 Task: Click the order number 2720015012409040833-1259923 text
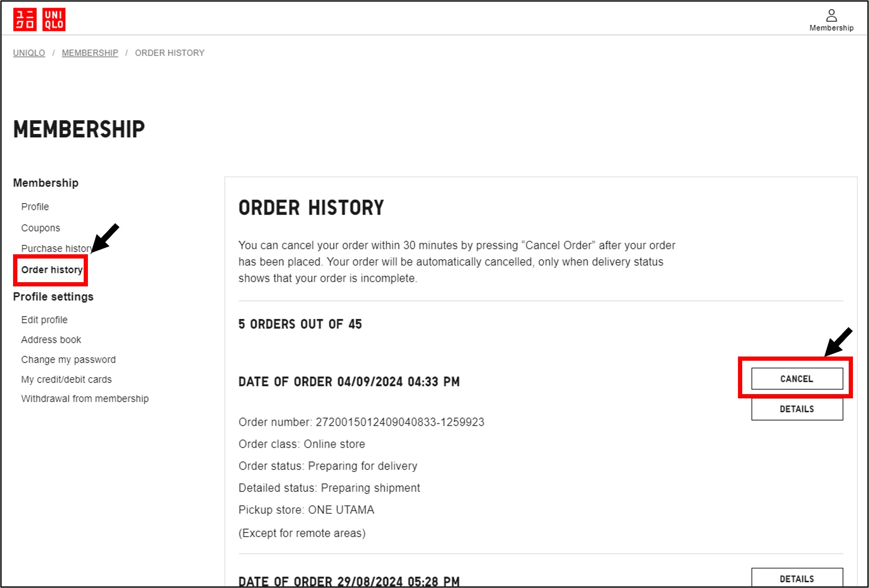[x=399, y=422]
